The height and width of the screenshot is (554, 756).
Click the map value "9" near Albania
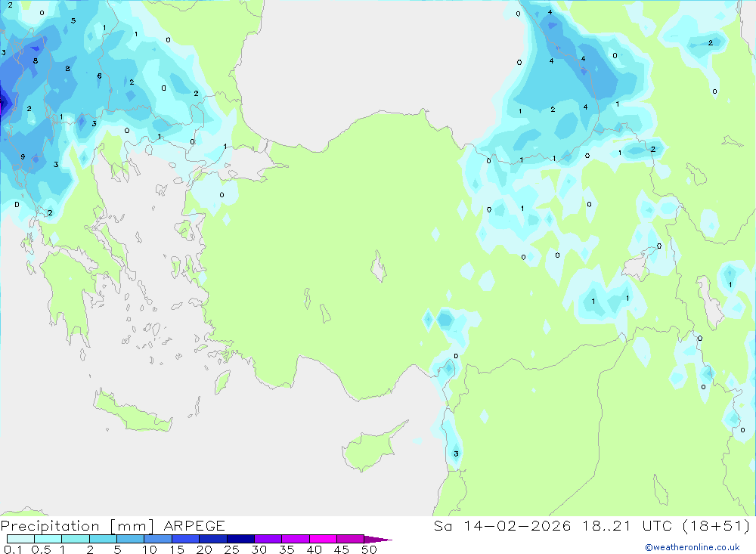click(23, 156)
